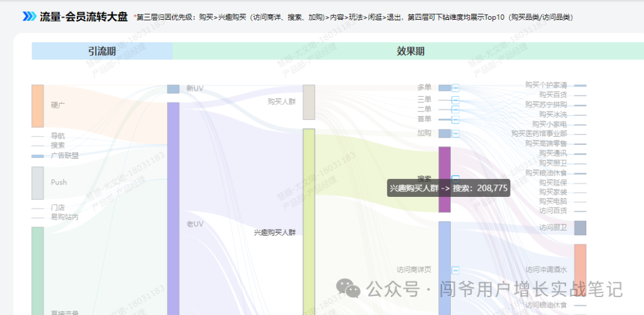
Task: Click the 购买粮油休食 category label
Action: (546, 172)
